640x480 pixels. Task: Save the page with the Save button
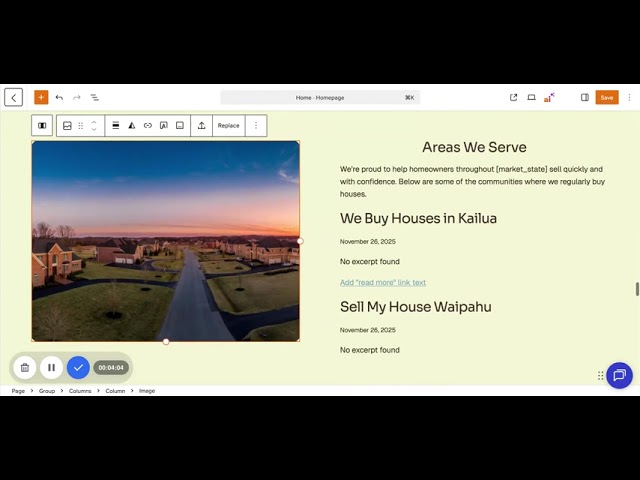(x=607, y=98)
